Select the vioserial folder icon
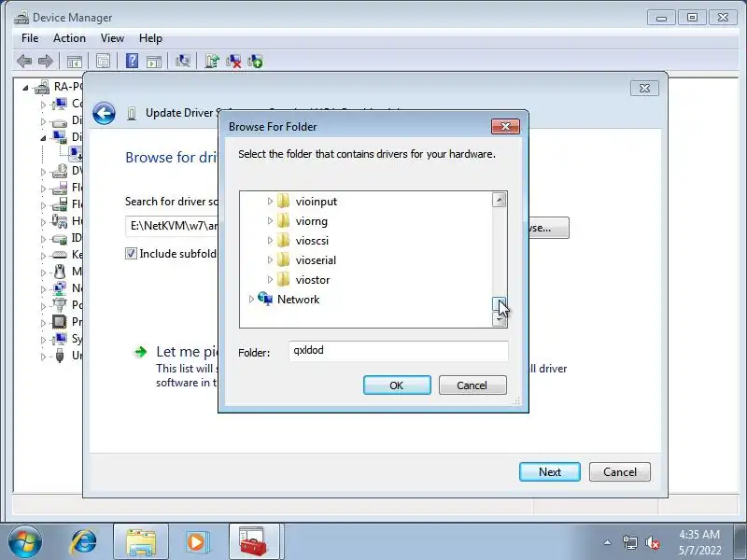 pyautogui.click(x=283, y=259)
